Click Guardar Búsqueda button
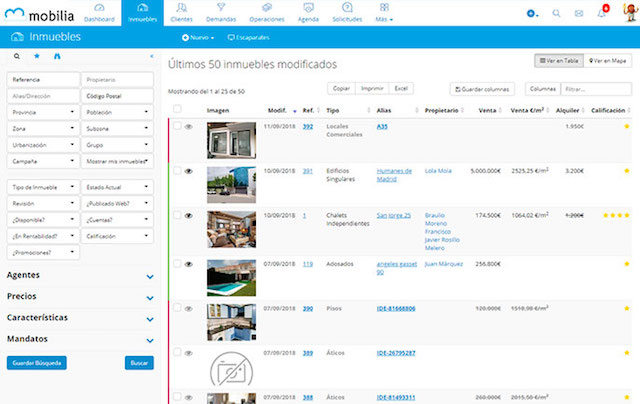This screenshot has width=640, height=404. 37,363
